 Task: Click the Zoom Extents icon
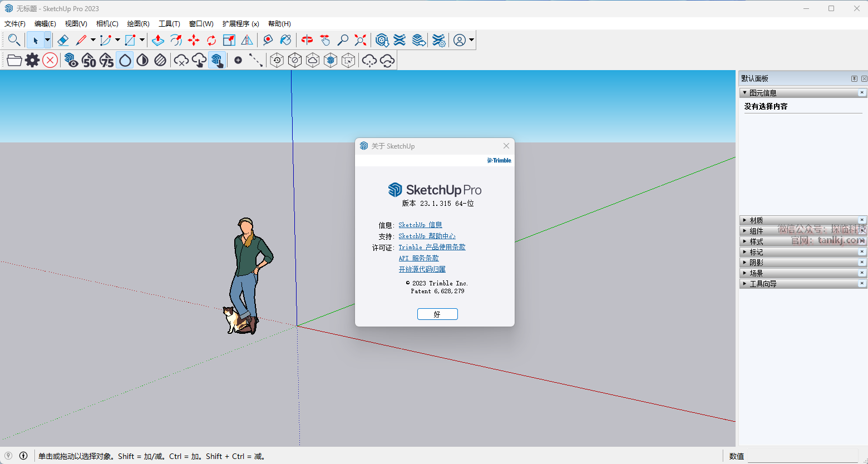point(361,40)
